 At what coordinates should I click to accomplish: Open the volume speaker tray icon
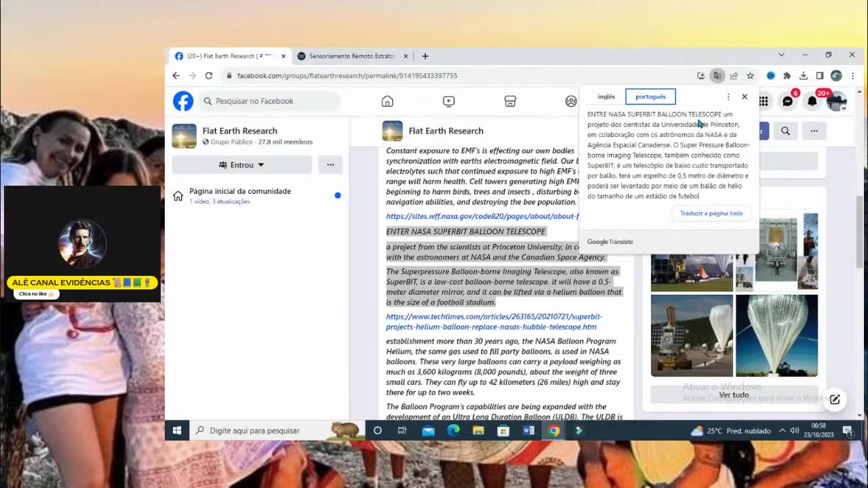(x=794, y=430)
